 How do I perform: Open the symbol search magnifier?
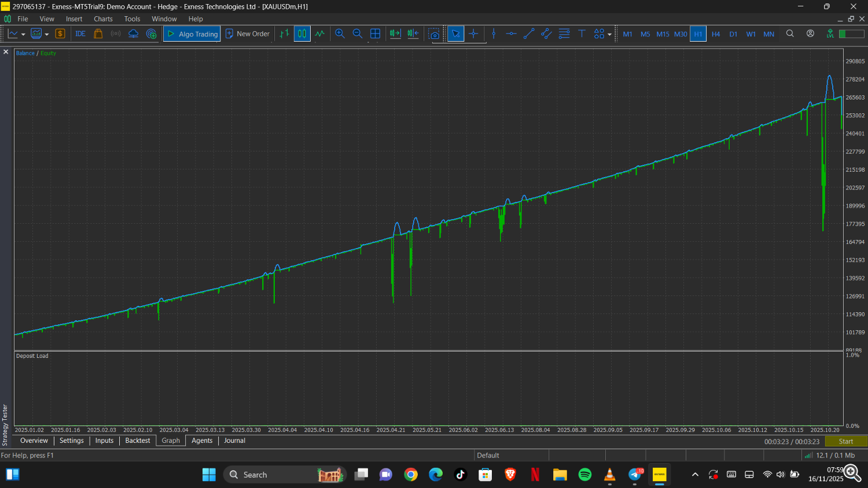point(790,34)
